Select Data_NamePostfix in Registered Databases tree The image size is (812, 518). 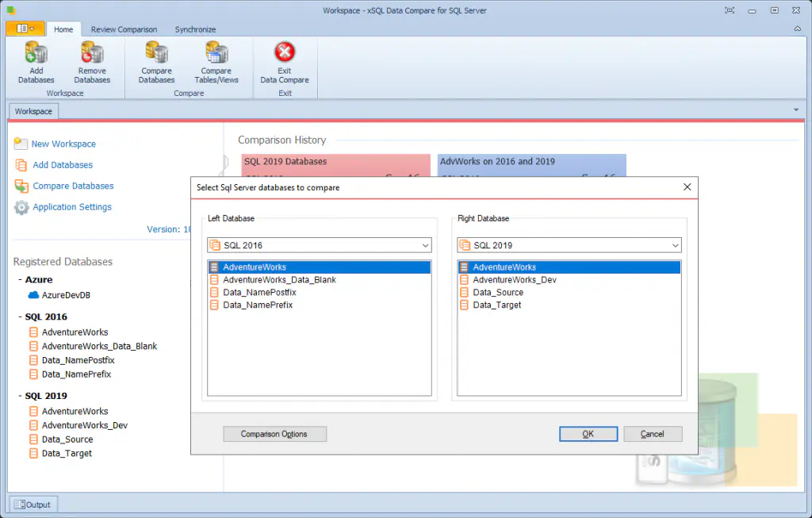[x=79, y=360]
